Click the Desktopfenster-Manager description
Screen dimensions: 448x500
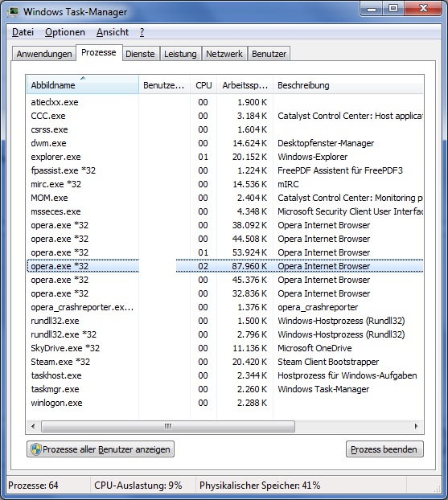coord(326,143)
